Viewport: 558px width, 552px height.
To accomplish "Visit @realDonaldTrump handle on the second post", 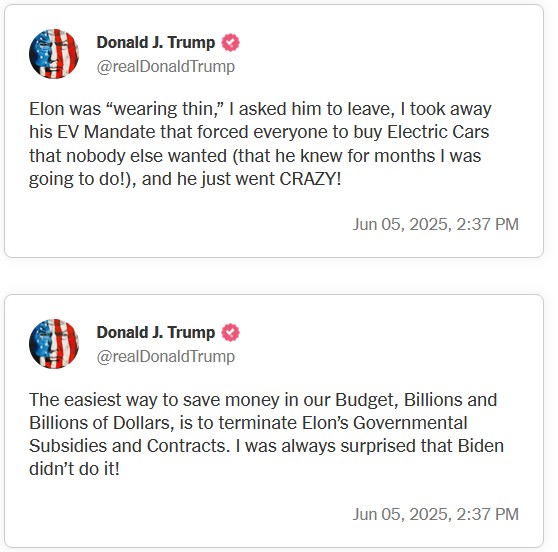I will tap(166, 357).
